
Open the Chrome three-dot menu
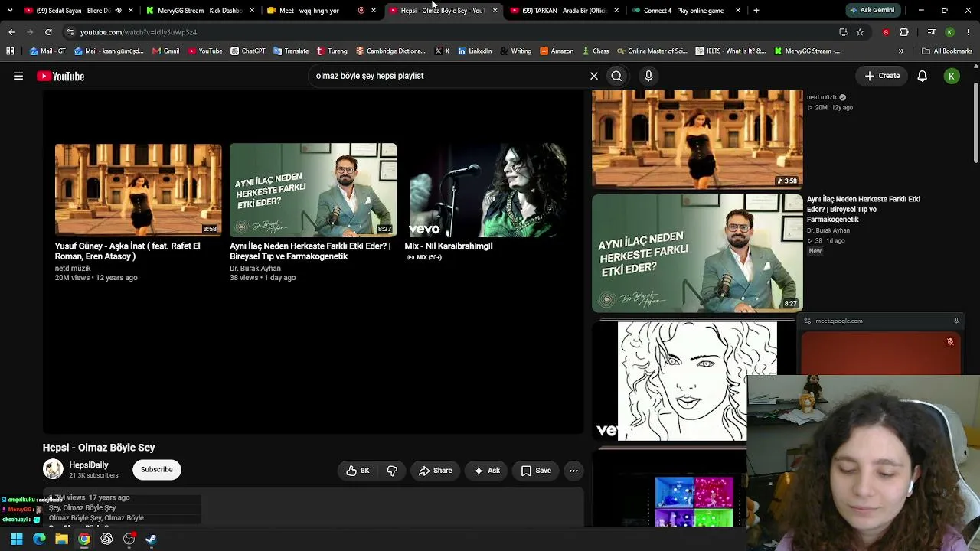[x=969, y=32]
